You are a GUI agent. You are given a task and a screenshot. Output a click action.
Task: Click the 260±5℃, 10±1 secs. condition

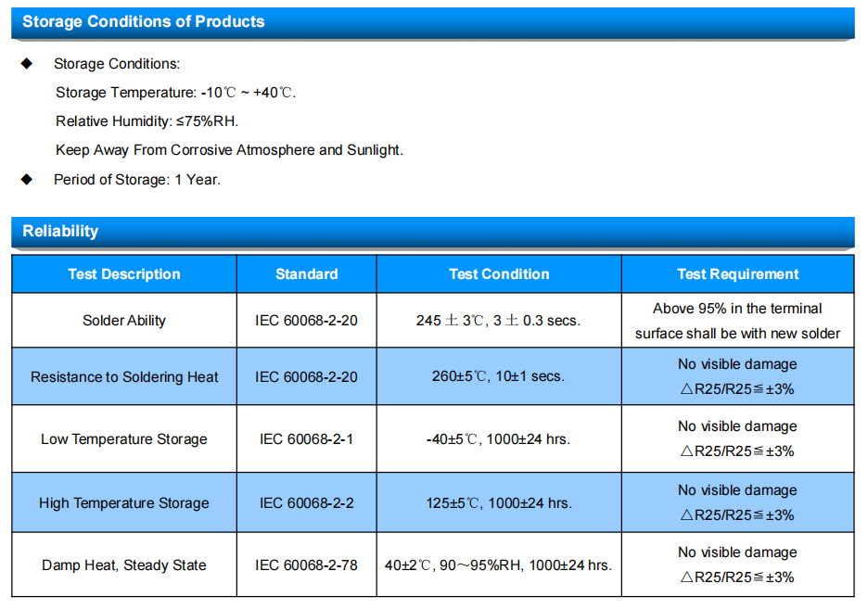[x=498, y=376]
